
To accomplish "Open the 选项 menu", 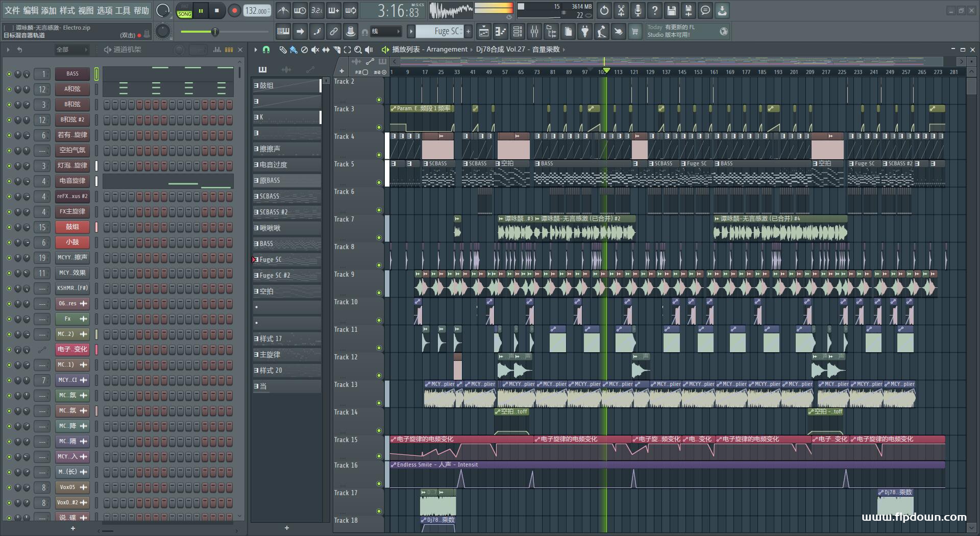I will (105, 10).
